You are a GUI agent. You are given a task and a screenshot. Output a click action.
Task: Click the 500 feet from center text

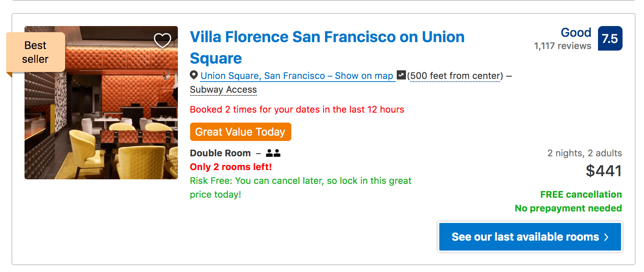[x=455, y=76]
